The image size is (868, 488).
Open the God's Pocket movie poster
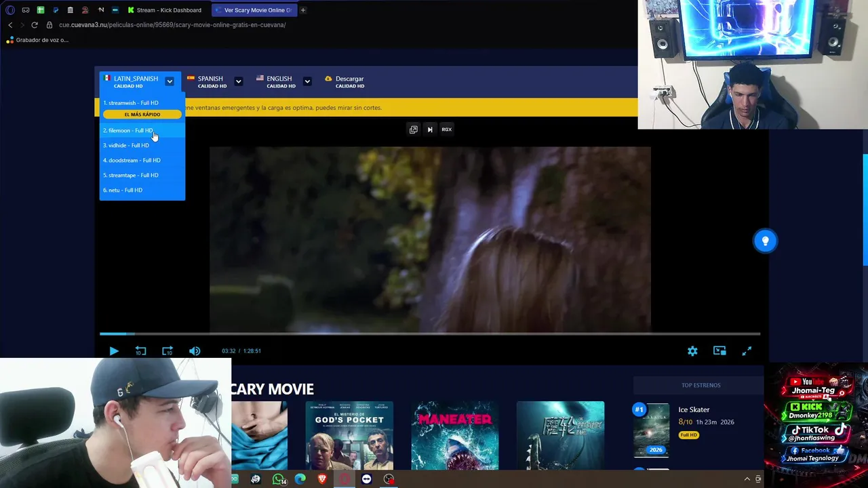[x=349, y=435]
